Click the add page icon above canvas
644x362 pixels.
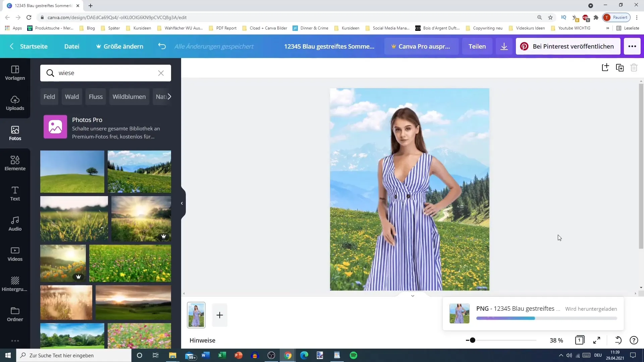[605, 67]
